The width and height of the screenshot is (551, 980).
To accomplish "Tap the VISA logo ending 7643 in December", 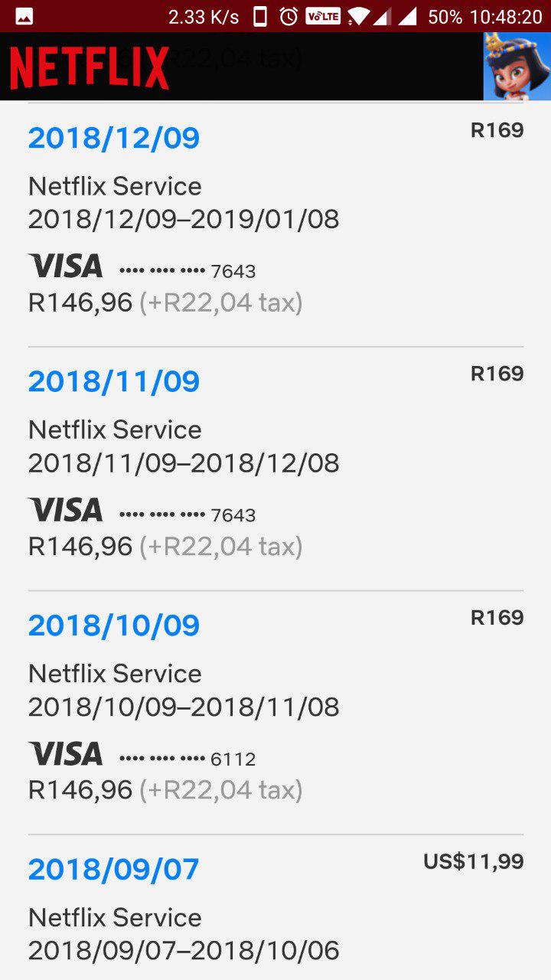I will point(66,266).
